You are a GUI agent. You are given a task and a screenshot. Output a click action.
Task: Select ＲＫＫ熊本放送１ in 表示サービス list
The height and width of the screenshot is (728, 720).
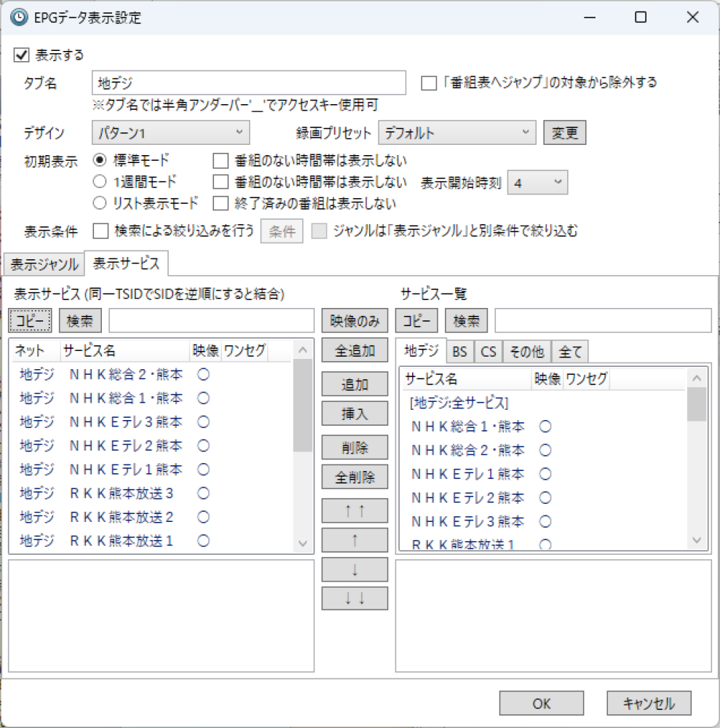[152, 540]
